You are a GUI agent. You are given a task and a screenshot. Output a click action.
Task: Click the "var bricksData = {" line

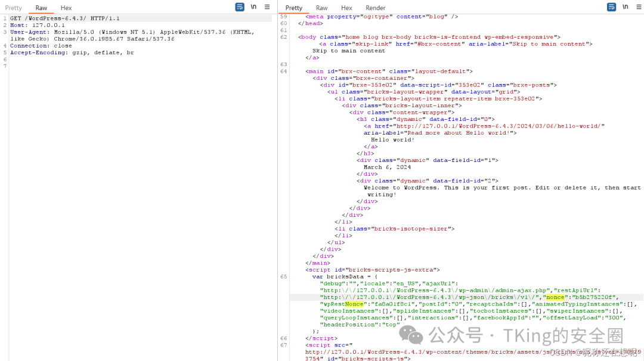pyautogui.click(x=345, y=277)
